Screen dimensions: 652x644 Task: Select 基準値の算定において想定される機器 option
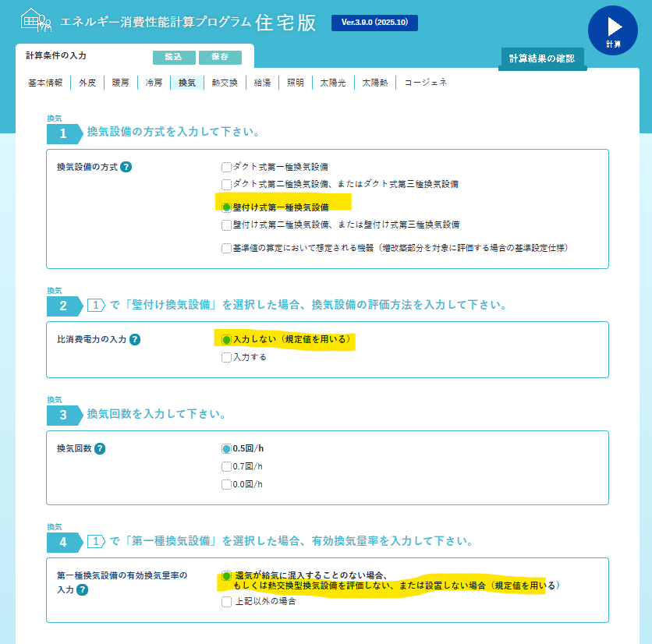coord(226,248)
